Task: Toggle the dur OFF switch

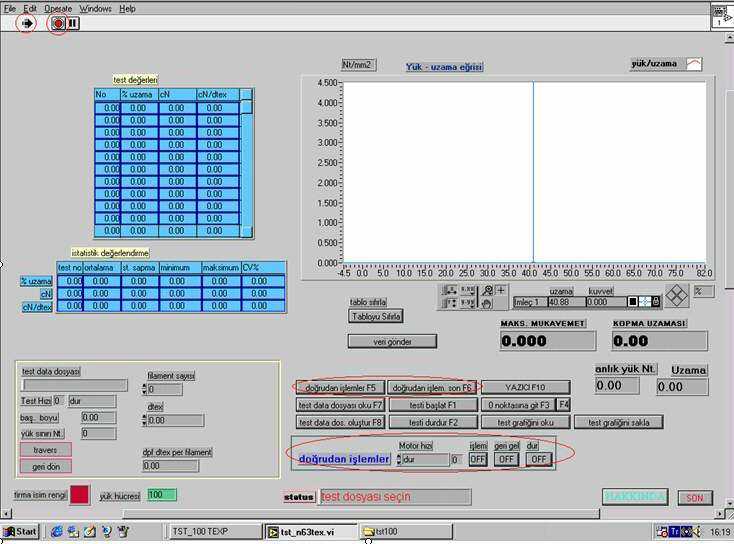Action: 538,459
